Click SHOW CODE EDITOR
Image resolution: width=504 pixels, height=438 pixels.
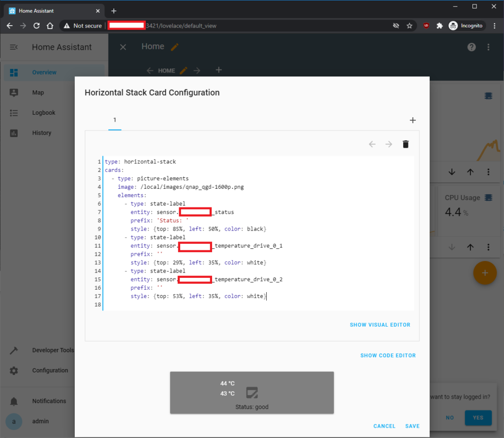pos(388,355)
